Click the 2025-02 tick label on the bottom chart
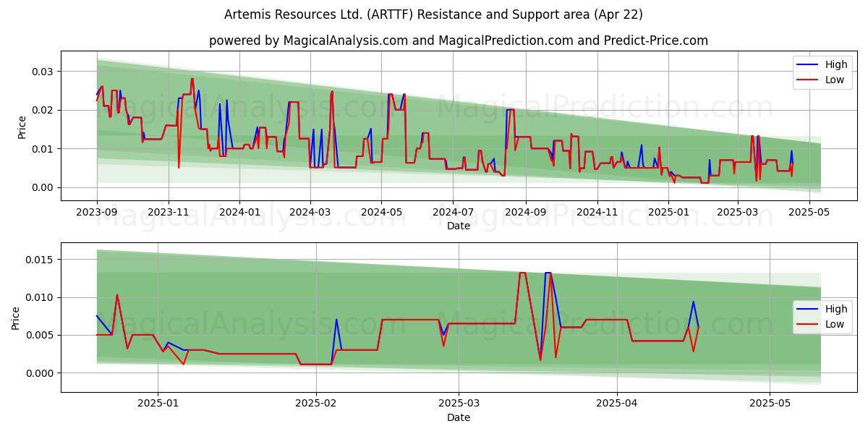 (x=317, y=404)
